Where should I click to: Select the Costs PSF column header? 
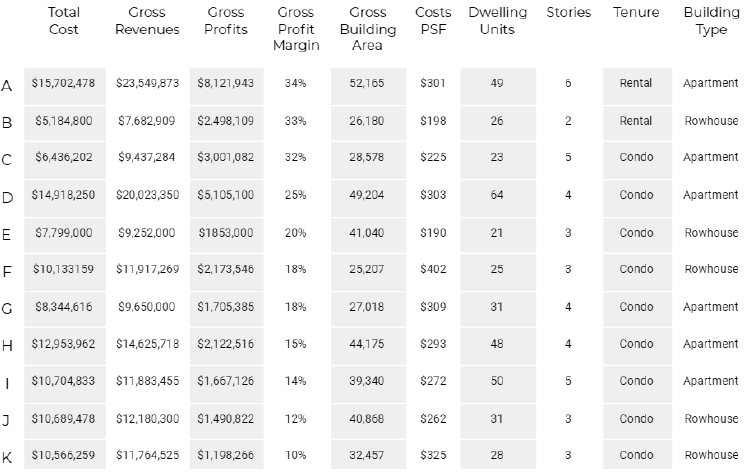click(x=433, y=21)
